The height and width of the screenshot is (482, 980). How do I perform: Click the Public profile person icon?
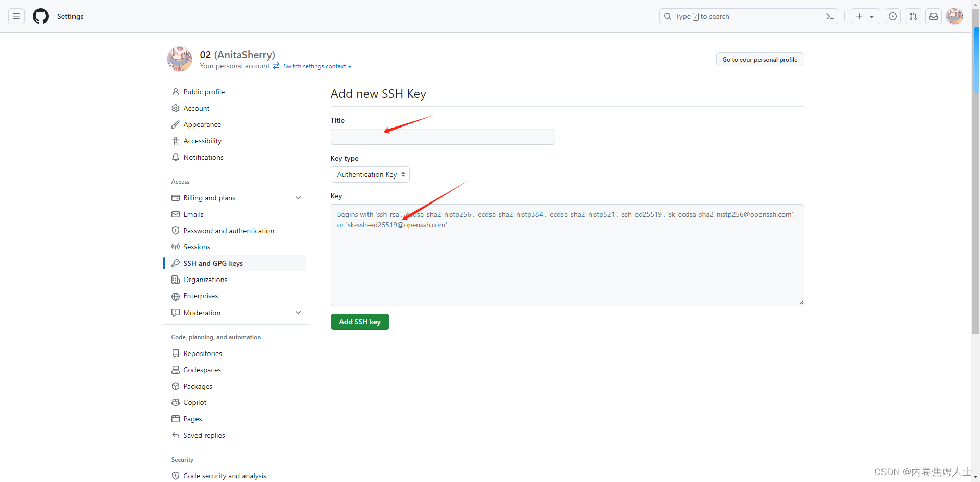pyautogui.click(x=176, y=92)
